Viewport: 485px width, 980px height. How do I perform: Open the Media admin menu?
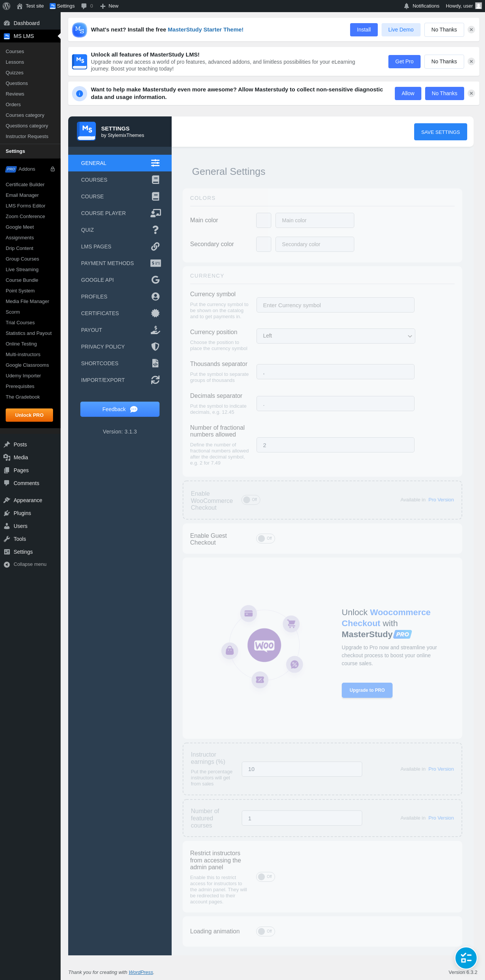click(x=30, y=458)
